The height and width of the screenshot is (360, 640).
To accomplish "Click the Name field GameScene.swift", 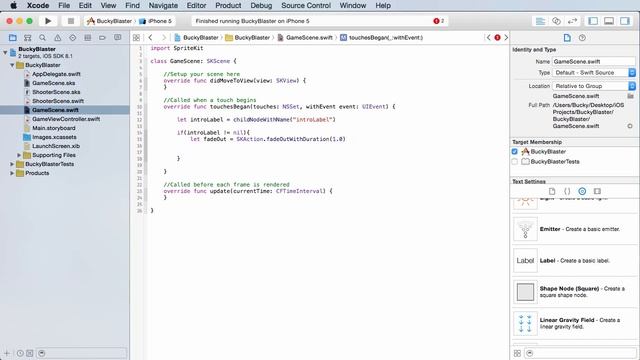I will tap(593, 62).
